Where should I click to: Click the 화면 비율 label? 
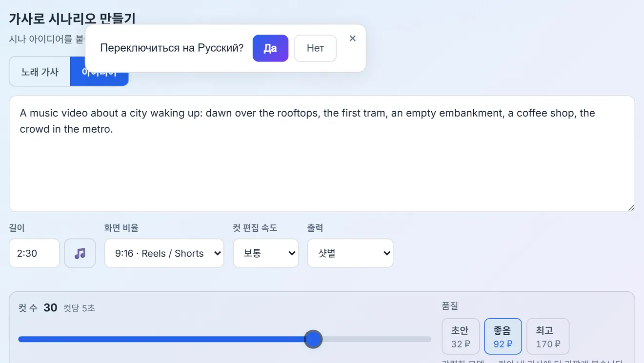tap(121, 228)
